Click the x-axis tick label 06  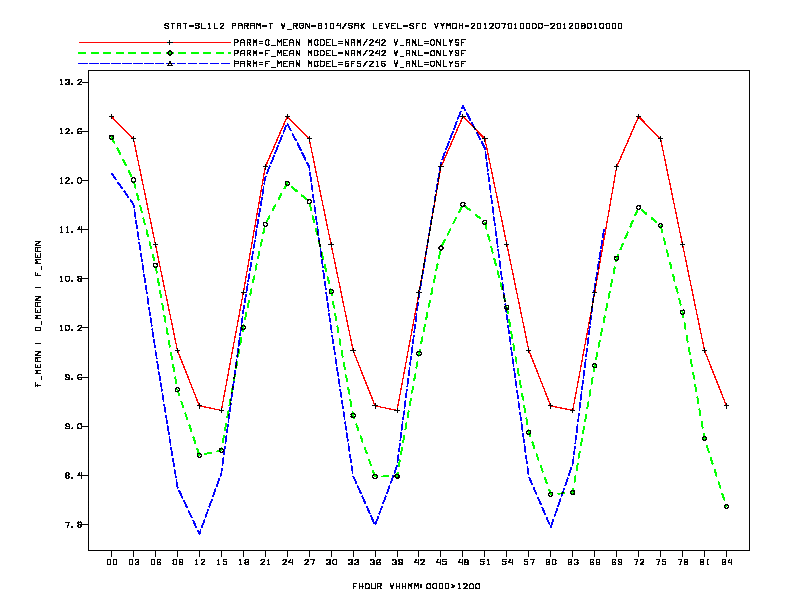coord(156,562)
